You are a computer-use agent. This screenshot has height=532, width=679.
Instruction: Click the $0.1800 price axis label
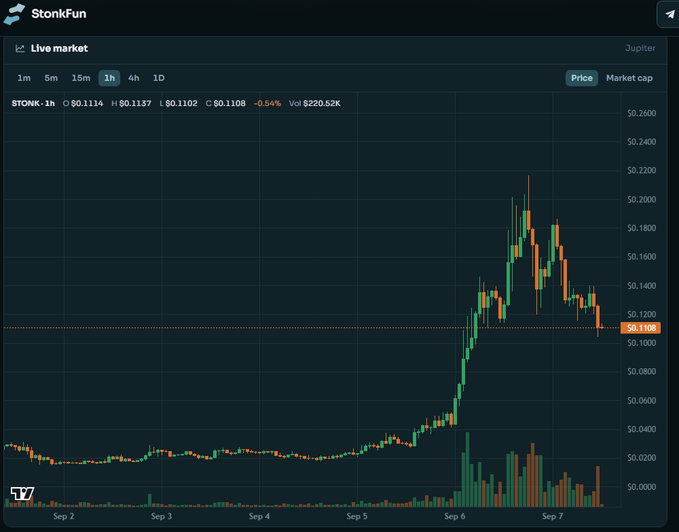tap(642, 228)
